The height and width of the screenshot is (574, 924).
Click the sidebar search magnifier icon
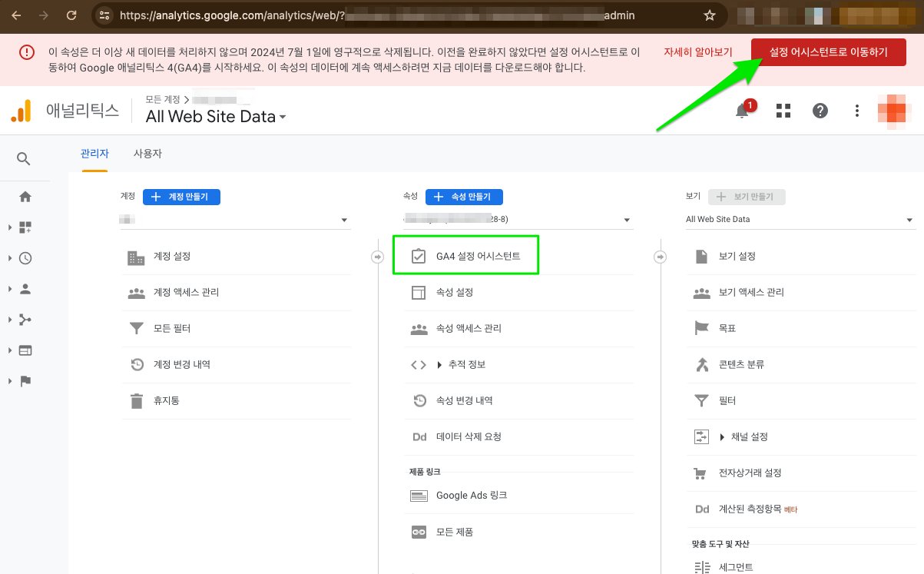pyautogui.click(x=24, y=159)
